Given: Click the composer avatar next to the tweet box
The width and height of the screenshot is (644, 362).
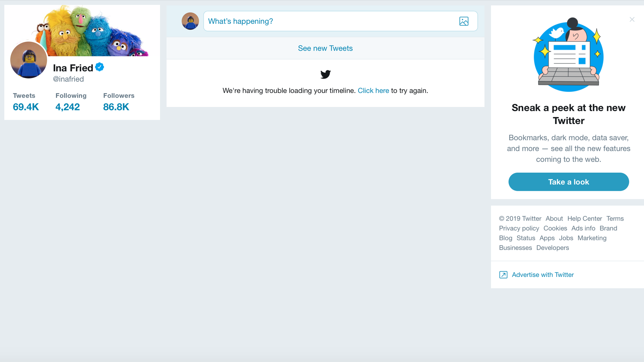Looking at the screenshot, I should click(190, 21).
